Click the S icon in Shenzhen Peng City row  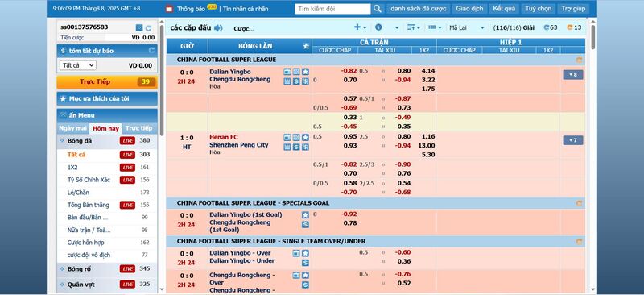pos(296,147)
